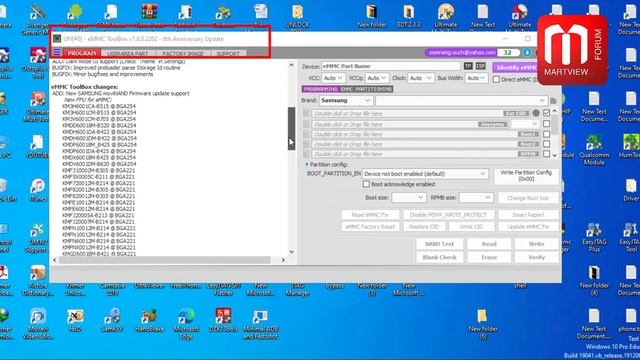
Task: Switch to the FACTORY IMAGE tab
Action: click(183, 53)
